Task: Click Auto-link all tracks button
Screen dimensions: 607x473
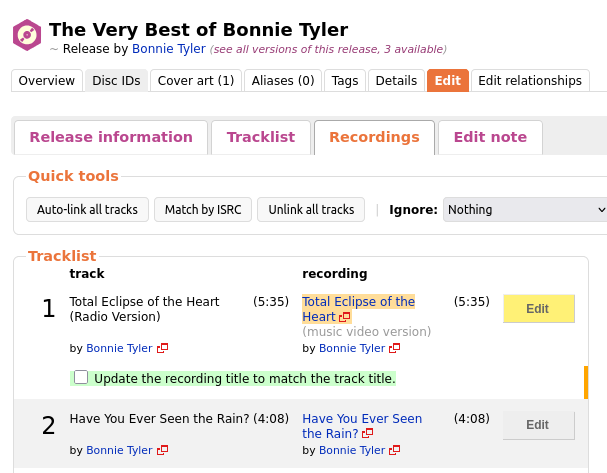Action: pyautogui.click(x=87, y=209)
